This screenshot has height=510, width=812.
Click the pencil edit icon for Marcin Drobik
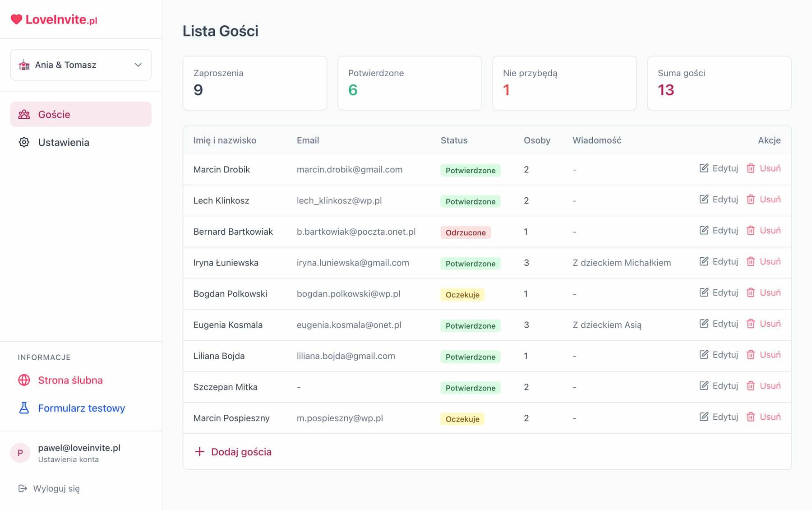(x=704, y=168)
